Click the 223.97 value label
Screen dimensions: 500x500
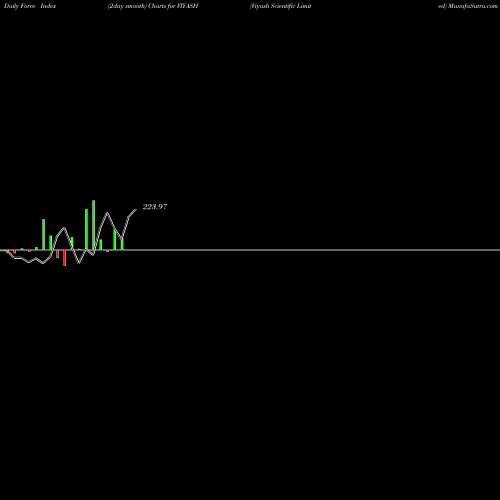click(x=155, y=207)
